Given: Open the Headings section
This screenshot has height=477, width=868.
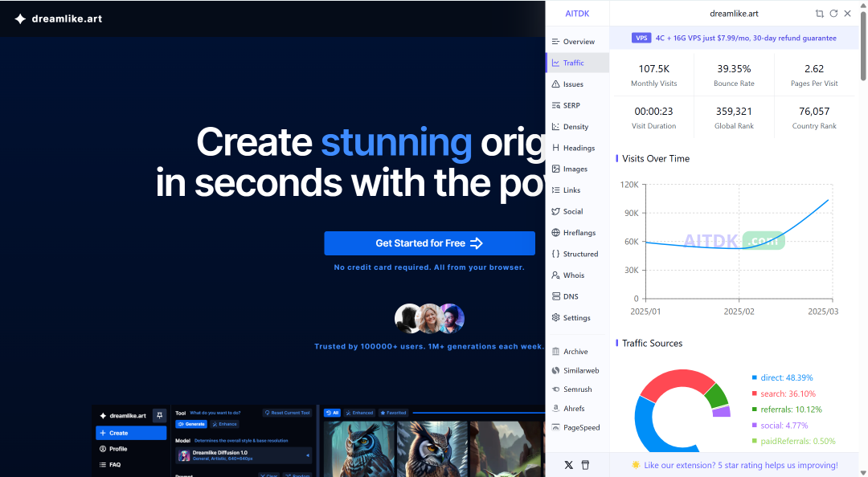Looking at the screenshot, I should (577, 148).
